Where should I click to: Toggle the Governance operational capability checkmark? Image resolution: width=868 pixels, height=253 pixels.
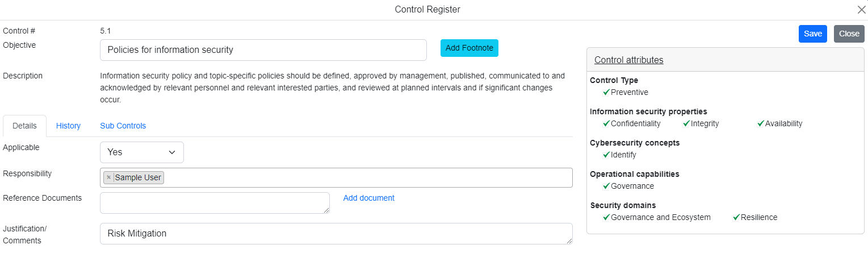tap(606, 186)
